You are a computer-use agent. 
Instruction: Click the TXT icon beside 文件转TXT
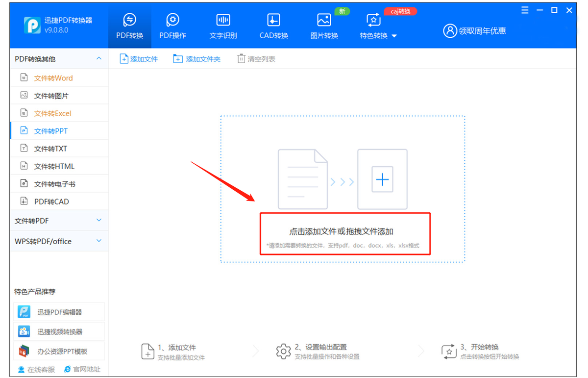(24, 148)
